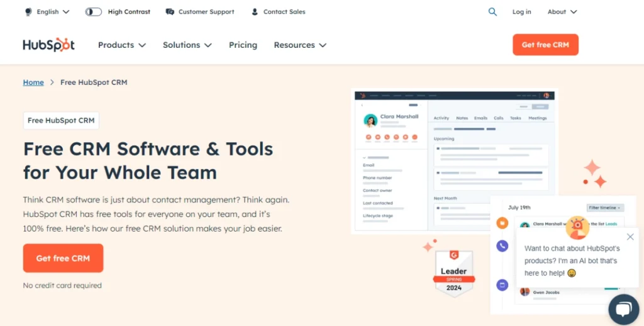Image resolution: width=644 pixels, height=326 pixels.
Task: Click the orange folder timeline icon
Action: pyautogui.click(x=502, y=223)
